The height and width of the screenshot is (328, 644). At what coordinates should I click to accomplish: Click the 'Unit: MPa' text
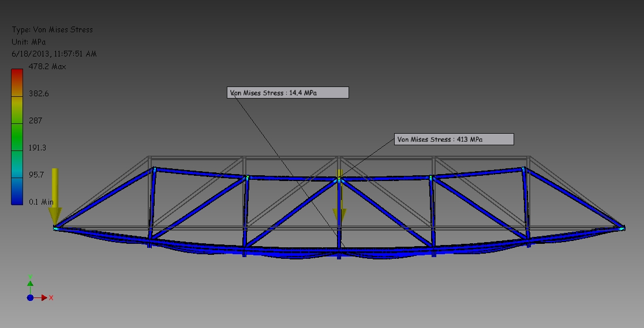coord(29,42)
